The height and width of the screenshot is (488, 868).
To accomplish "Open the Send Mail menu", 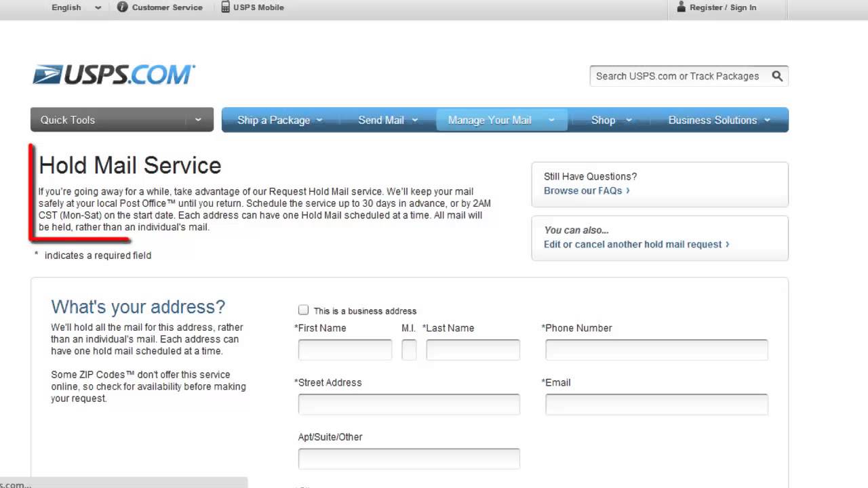I will click(387, 120).
